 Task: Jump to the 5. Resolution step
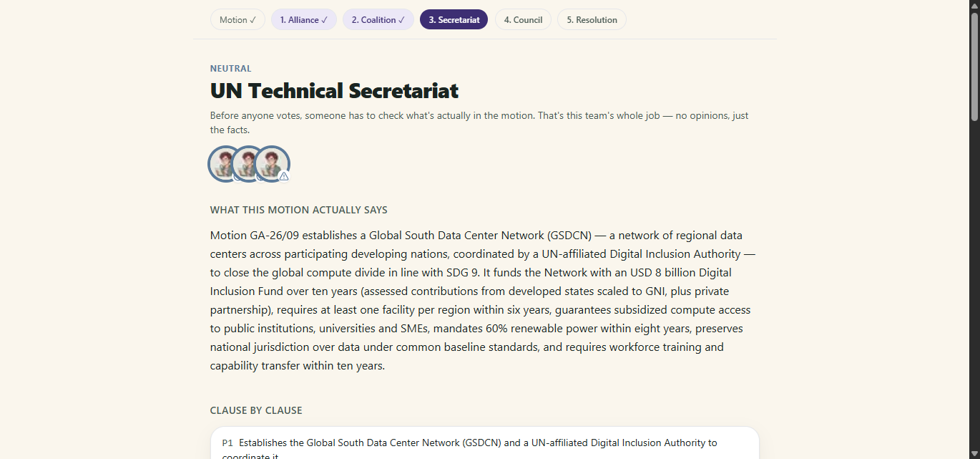click(x=592, y=19)
